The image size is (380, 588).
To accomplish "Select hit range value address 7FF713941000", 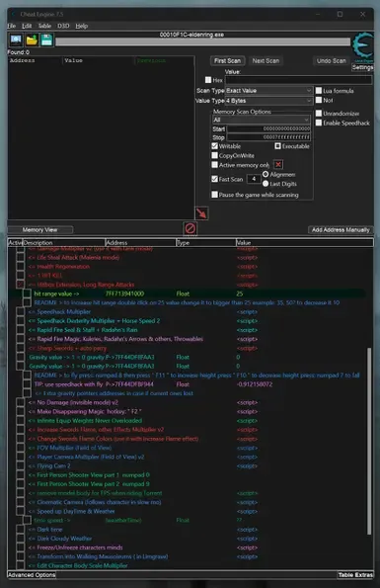I will (x=124, y=294).
